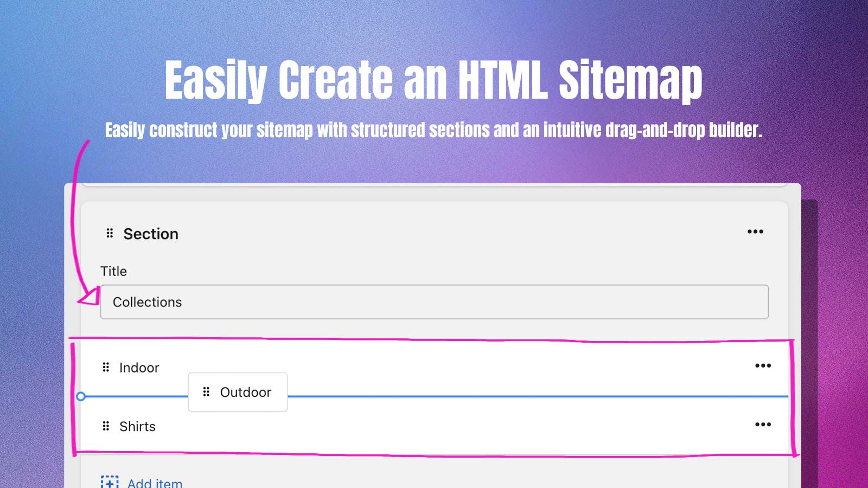Click the blue drop indicator line

coord(537,396)
